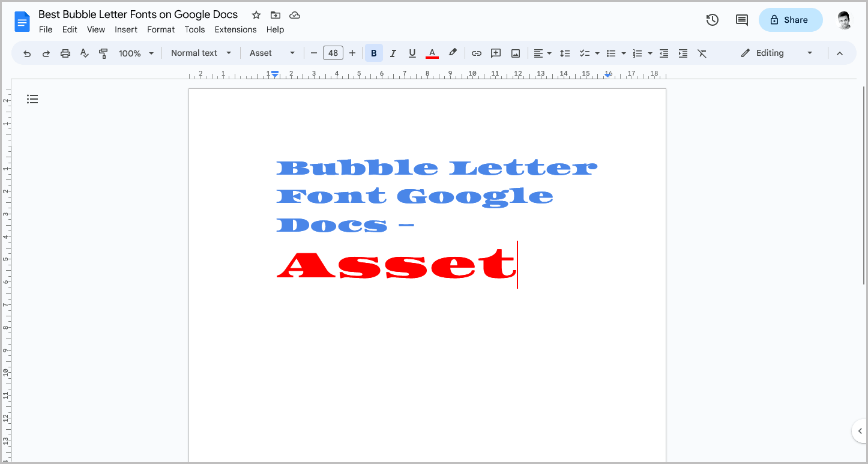Open the Google account avatar

pos(845,20)
